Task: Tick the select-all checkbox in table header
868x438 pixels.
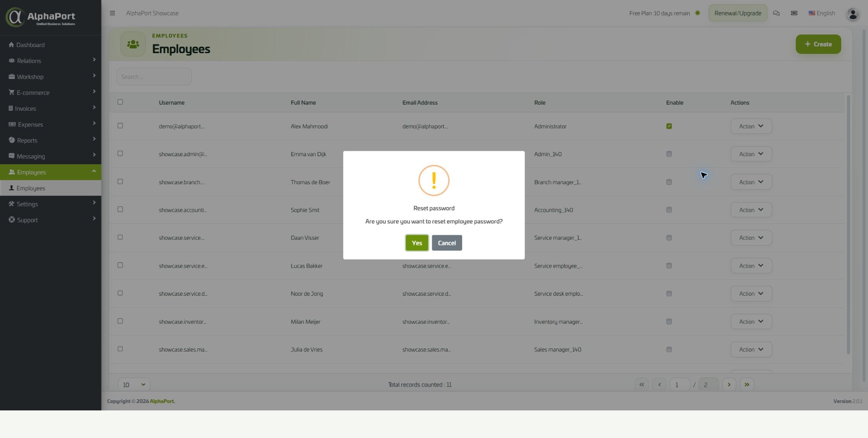Action: [x=120, y=102]
